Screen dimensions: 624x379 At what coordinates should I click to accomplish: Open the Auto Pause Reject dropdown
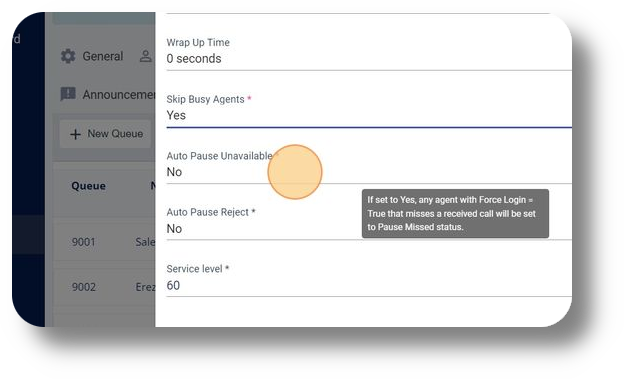point(369,224)
